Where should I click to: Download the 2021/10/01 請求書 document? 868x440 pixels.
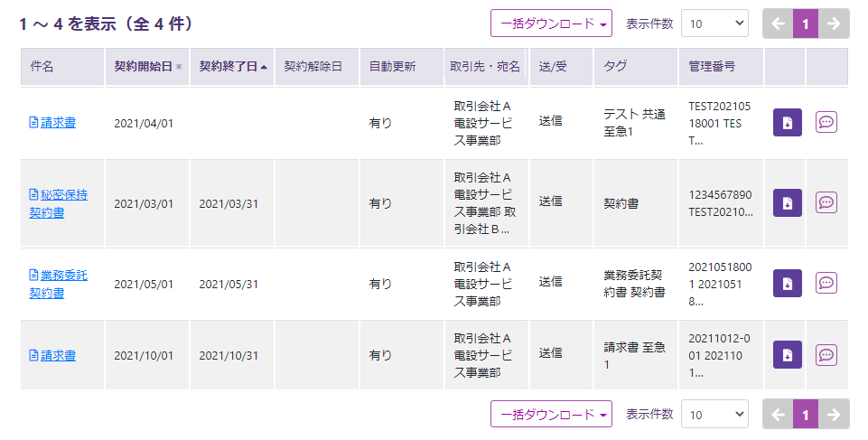(x=788, y=355)
